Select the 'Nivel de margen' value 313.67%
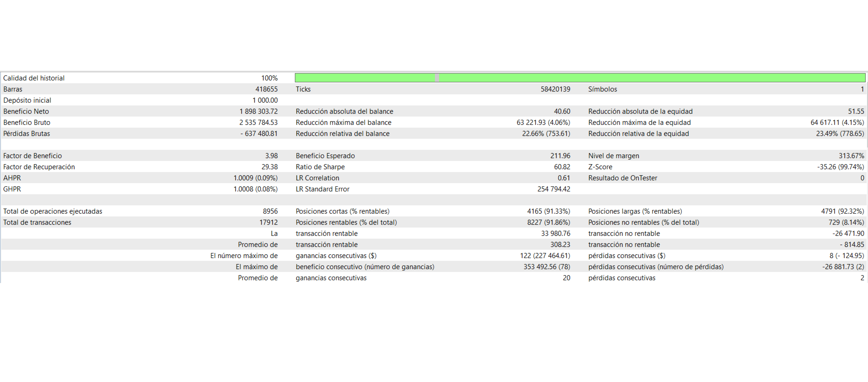868x382 pixels. click(x=851, y=156)
